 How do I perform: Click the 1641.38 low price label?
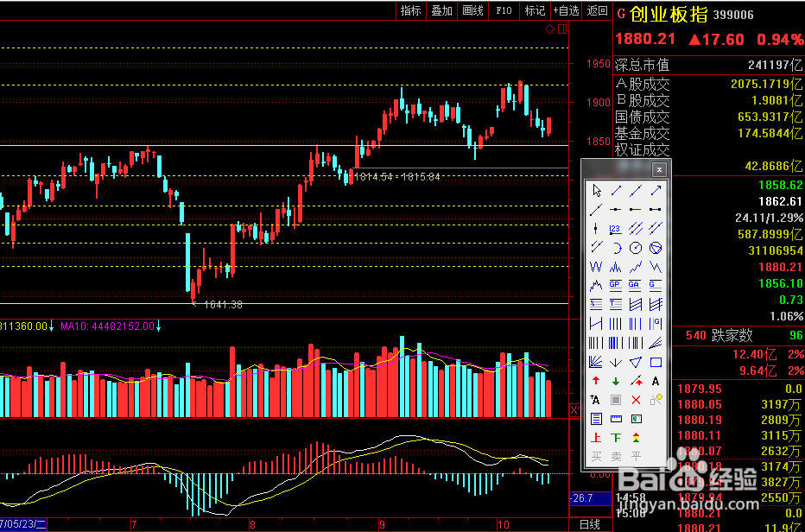[x=223, y=305]
